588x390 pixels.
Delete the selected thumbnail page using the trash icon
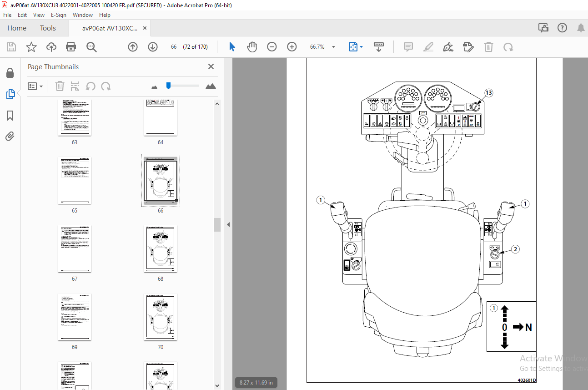(60, 86)
